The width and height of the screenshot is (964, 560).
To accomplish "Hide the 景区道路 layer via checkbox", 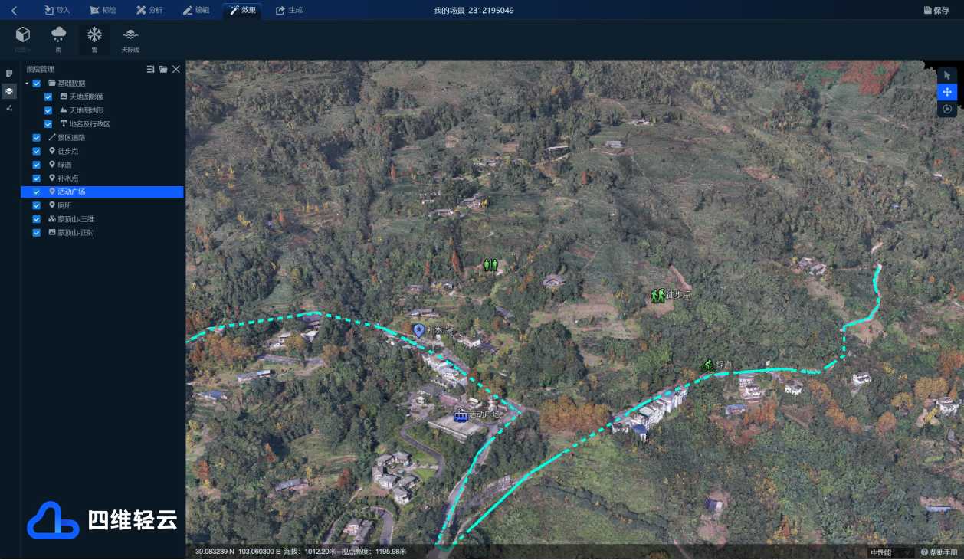I will (x=36, y=137).
